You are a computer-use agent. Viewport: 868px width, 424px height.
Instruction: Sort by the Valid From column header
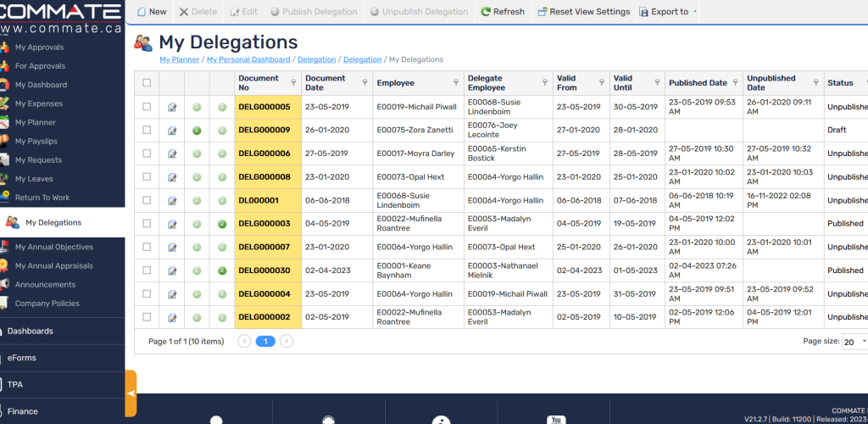click(x=567, y=82)
